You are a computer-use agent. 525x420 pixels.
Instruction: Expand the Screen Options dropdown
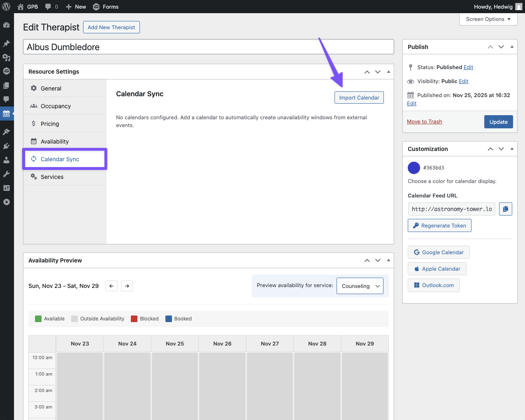[x=488, y=19]
